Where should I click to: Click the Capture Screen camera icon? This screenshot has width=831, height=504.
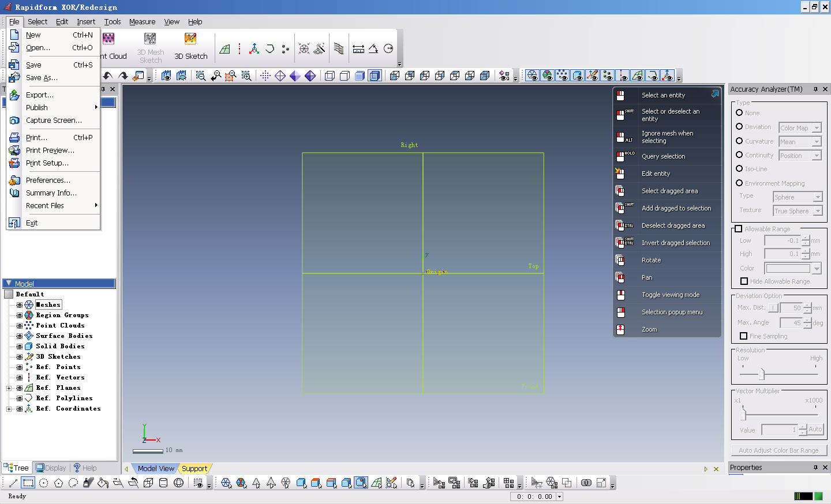coord(14,120)
